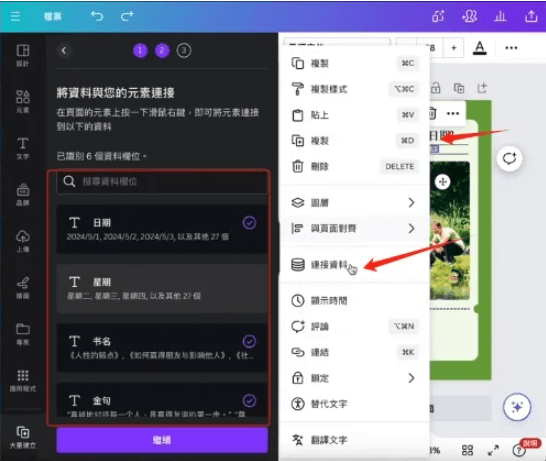Open the 設計 (Design) sidebar panel
546x461 pixels.
[x=23, y=55]
